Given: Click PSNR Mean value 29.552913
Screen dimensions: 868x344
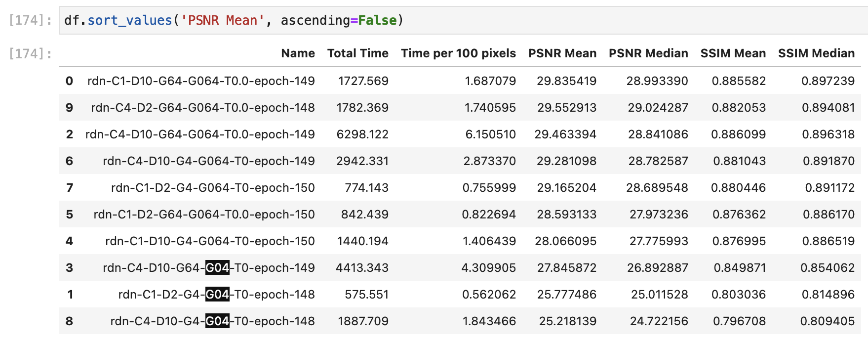Looking at the screenshot, I should [x=567, y=108].
